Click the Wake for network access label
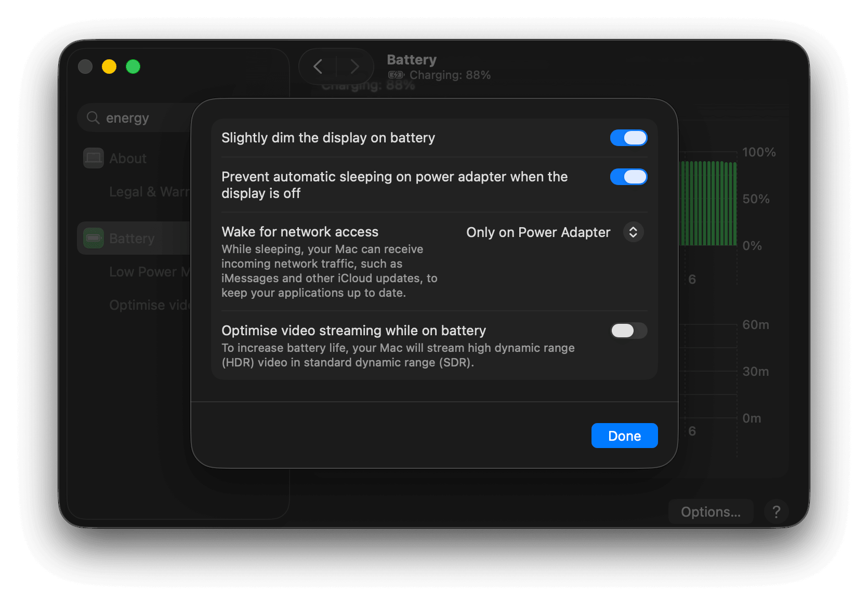Image resolution: width=868 pixels, height=605 pixels. click(x=300, y=232)
